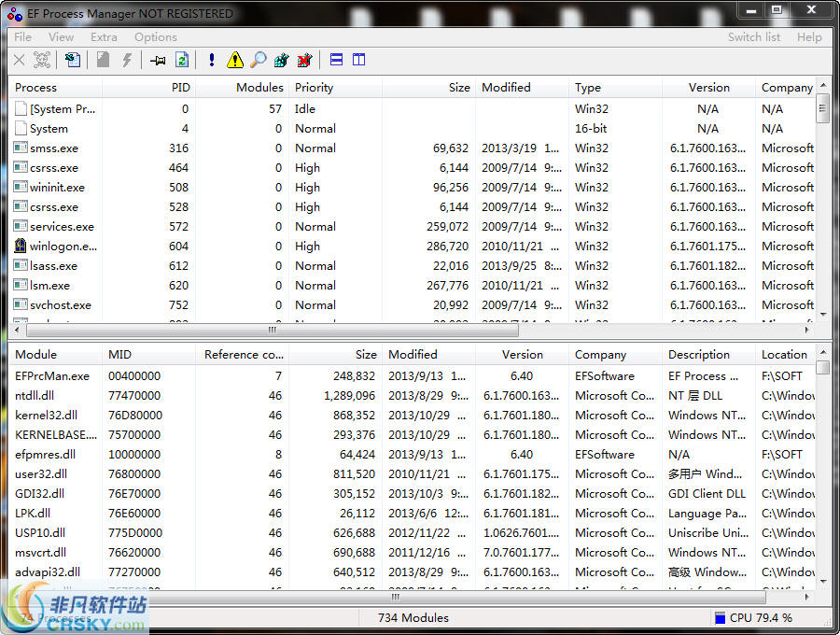Screen dimensions: 840x635
Task: Click the yellow warning triangle icon
Action: [235, 60]
